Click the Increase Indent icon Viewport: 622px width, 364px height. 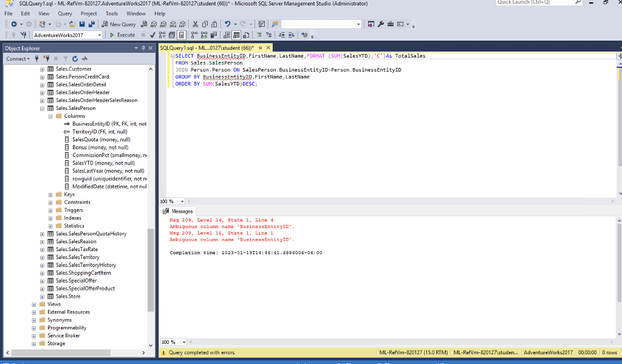pyautogui.click(x=291, y=35)
